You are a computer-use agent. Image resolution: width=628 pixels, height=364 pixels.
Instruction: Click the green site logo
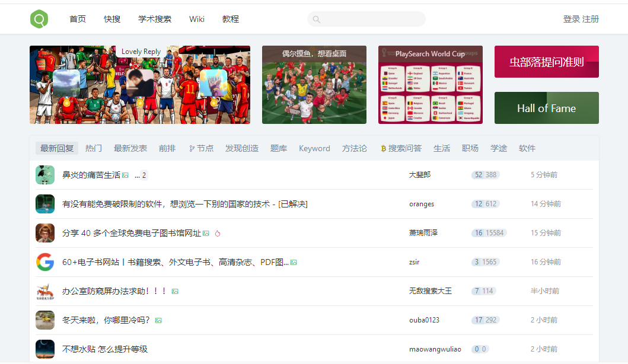(39, 19)
